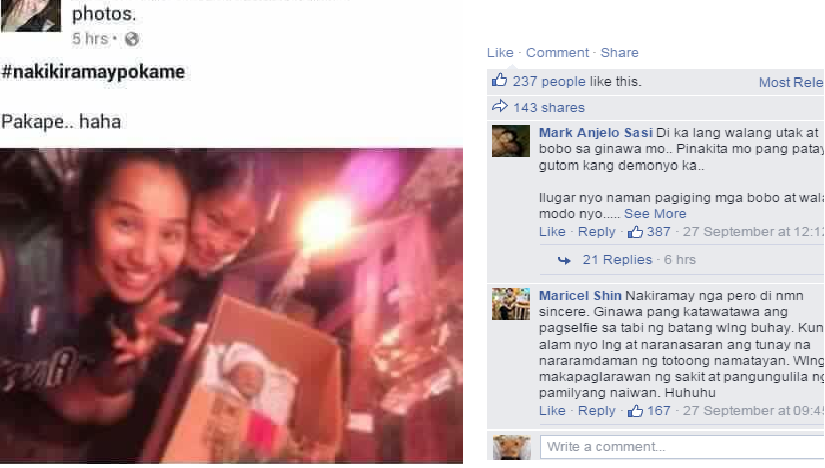Click the reply arrow icon before 21 Replies
The width and height of the screenshot is (825, 468).
click(x=564, y=260)
